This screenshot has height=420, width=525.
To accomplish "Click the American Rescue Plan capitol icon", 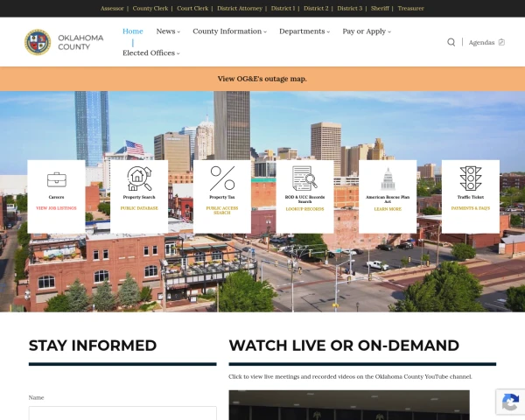I will (388, 179).
